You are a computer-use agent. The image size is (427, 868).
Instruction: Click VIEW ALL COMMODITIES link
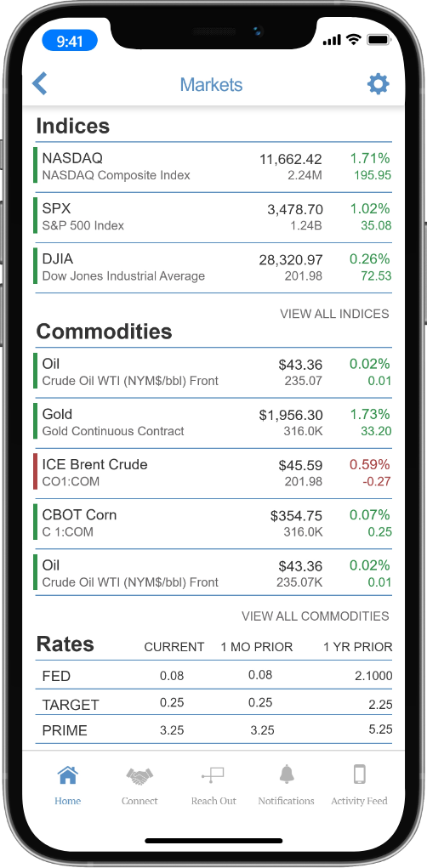point(315,616)
